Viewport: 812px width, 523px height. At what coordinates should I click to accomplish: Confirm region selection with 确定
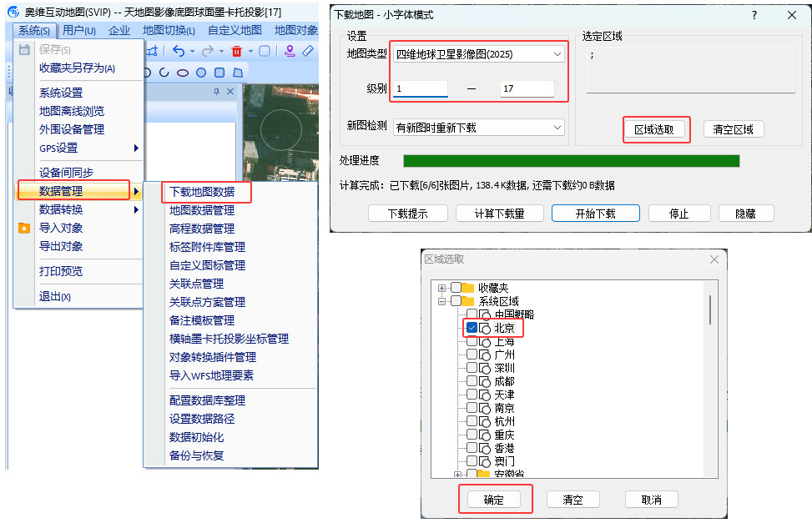coord(493,500)
